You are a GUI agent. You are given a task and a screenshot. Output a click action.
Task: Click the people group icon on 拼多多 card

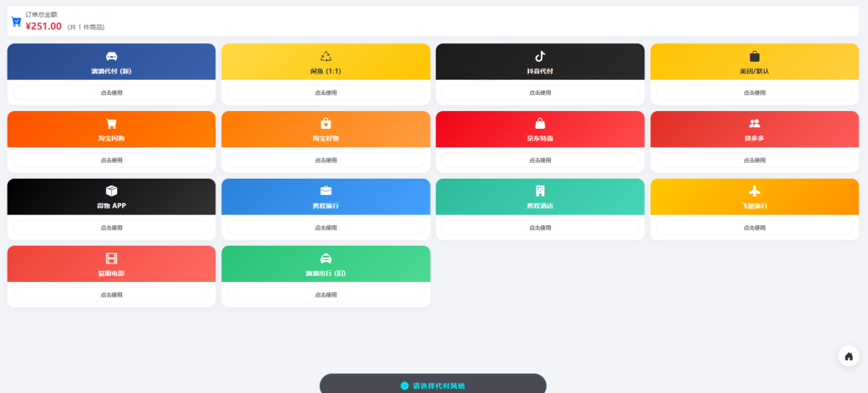coord(754,124)
